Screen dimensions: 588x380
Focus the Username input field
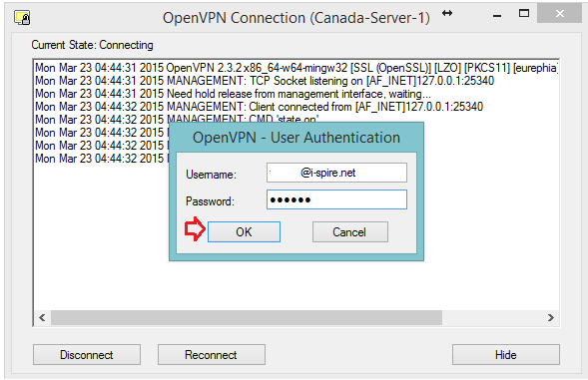point(336,173)
